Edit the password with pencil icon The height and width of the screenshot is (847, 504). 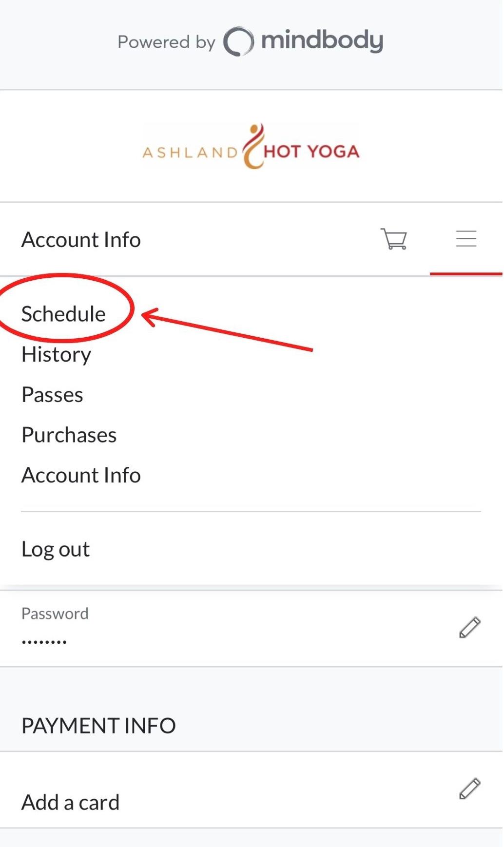pyautogui.click(x=469, y=627)
